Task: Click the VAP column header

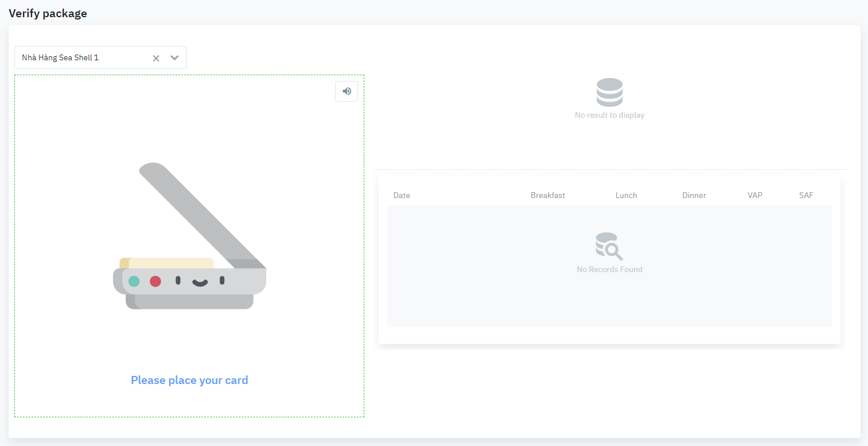Action: [x=754, y=195]
